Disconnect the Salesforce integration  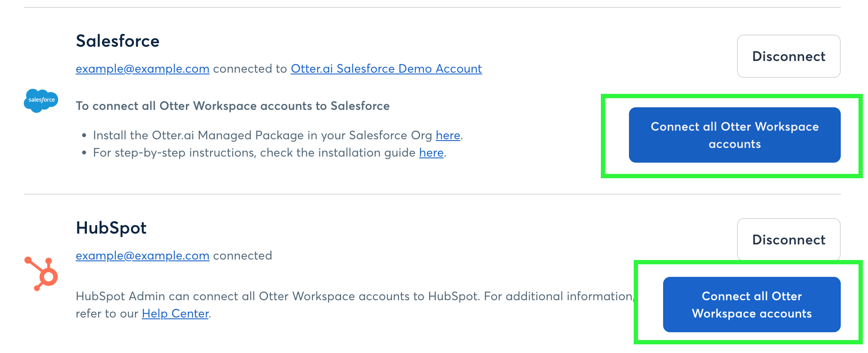(x=788, y=56)
